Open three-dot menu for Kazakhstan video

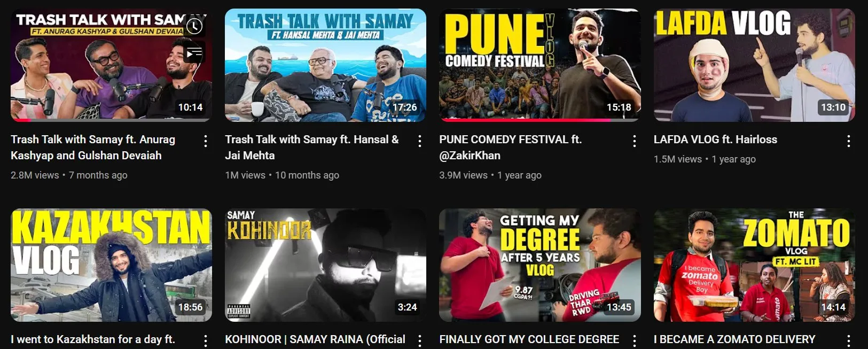(x=206, y=340)
